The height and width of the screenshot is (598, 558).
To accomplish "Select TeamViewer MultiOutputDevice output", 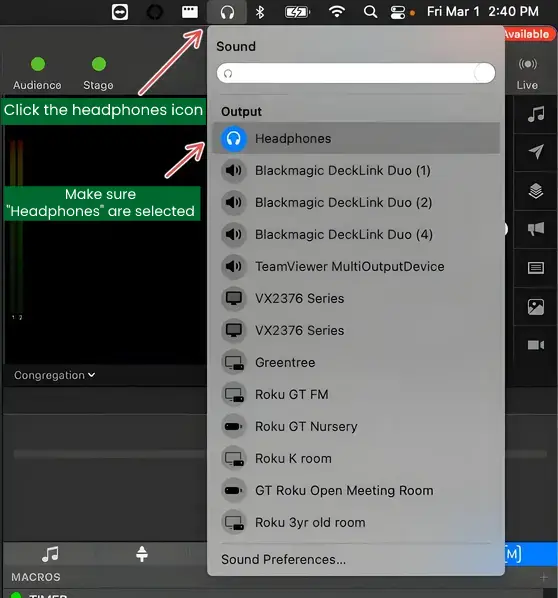I will coord(356,267).
